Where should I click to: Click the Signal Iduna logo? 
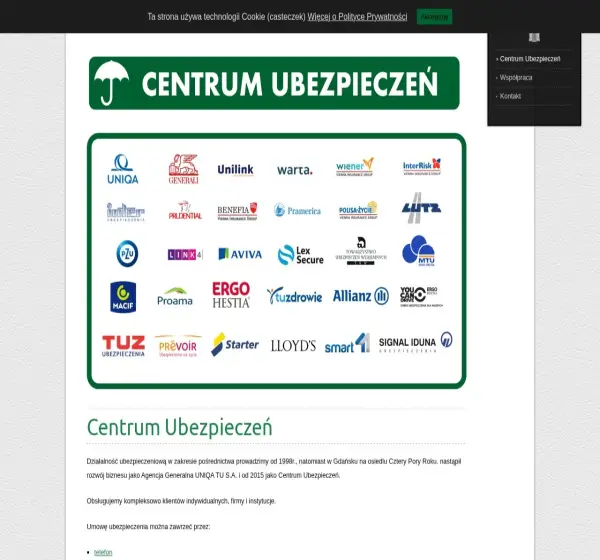(x=416, y=342)
